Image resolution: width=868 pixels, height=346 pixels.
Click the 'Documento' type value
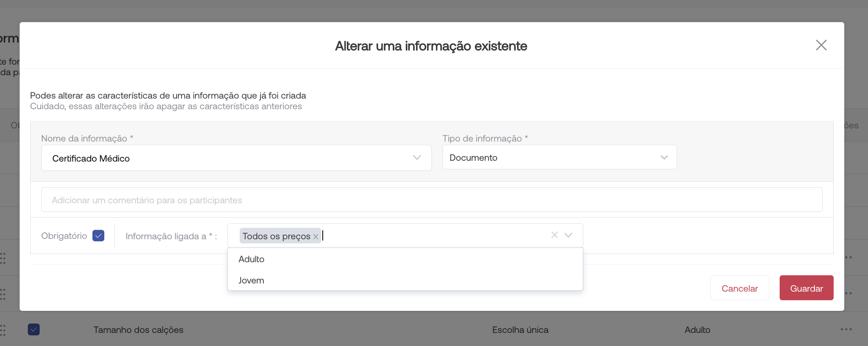473,158
